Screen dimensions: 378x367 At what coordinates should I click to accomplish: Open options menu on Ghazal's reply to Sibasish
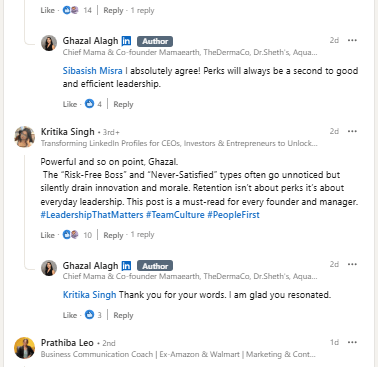[352, 40]
